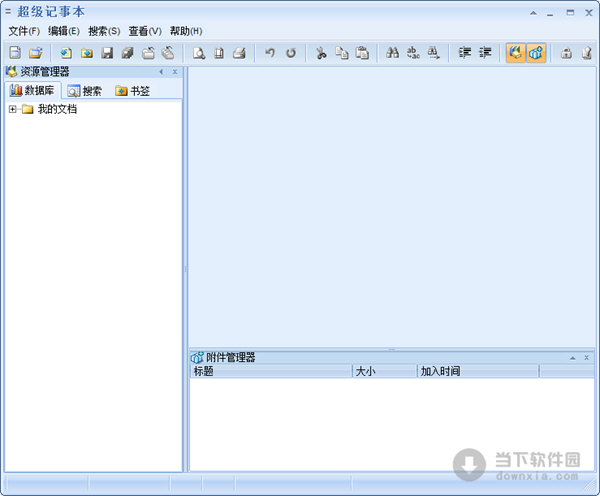This screenshot has width=600, height=496.
Task: Click the tilted multi-sheet icon after the box
Action: click(x=168, y=52)
